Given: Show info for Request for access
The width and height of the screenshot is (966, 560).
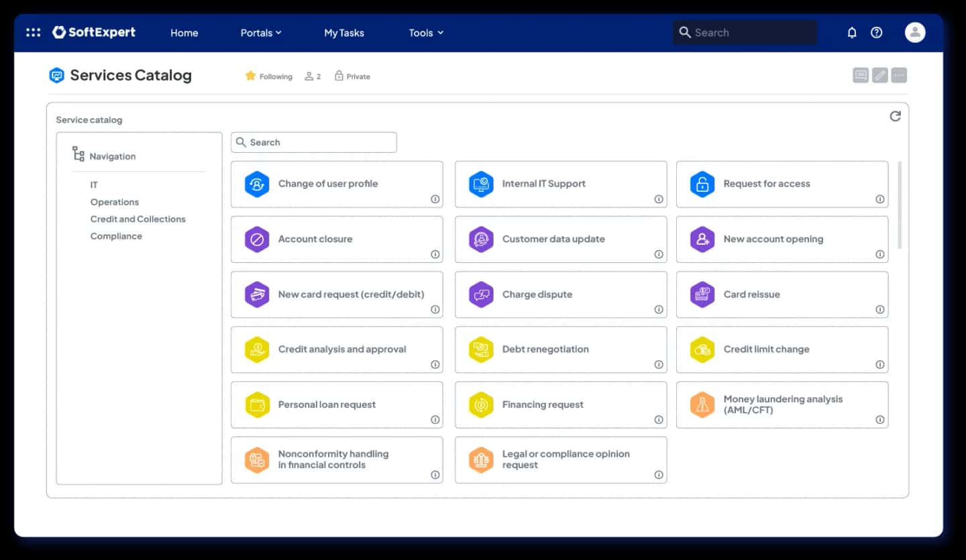Looking at the screenshot, I should 880,199.
